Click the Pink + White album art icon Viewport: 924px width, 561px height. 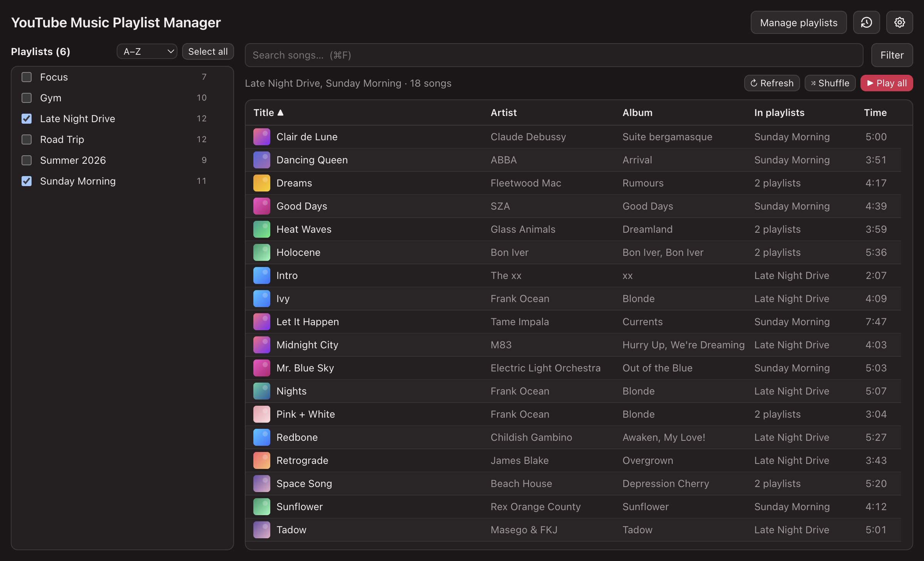(x=262, y=414)
